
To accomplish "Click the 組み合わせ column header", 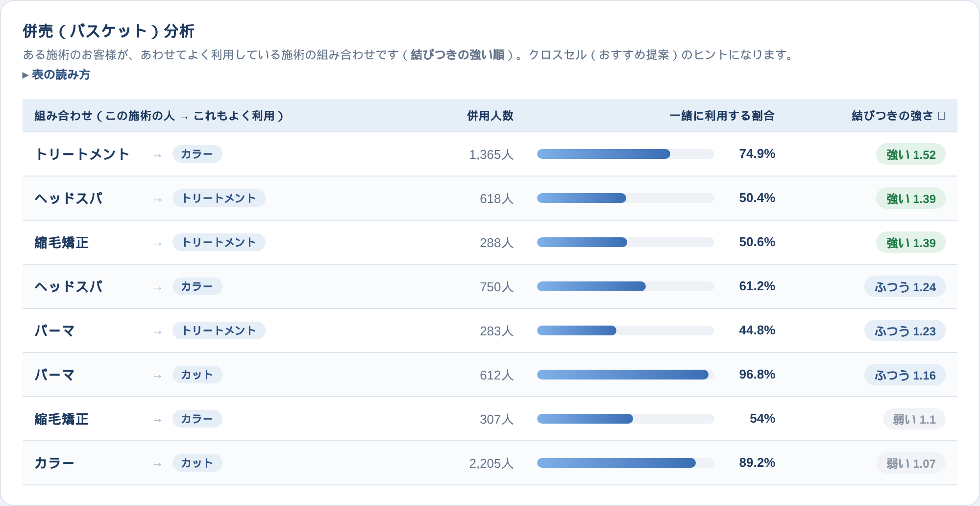I will coord(159,116).
